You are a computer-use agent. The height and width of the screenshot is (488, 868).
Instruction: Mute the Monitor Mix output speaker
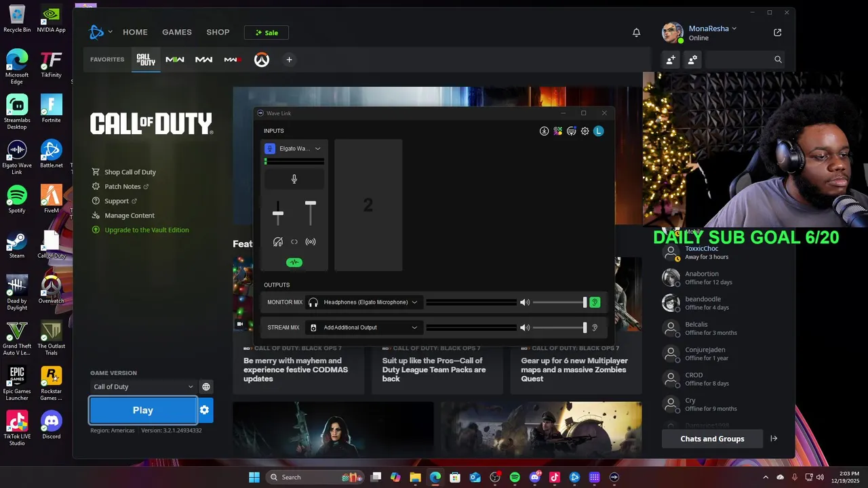click(525, 302)
